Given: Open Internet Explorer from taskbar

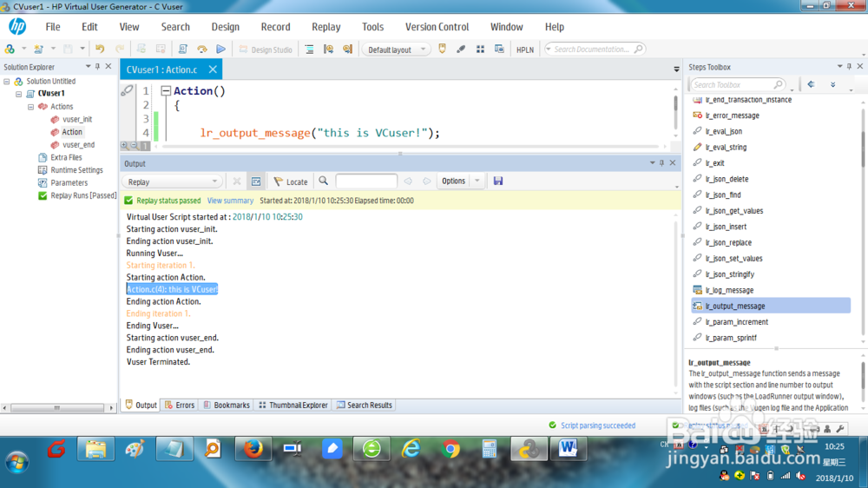Looking at the screenshot, I should point(411,449).
